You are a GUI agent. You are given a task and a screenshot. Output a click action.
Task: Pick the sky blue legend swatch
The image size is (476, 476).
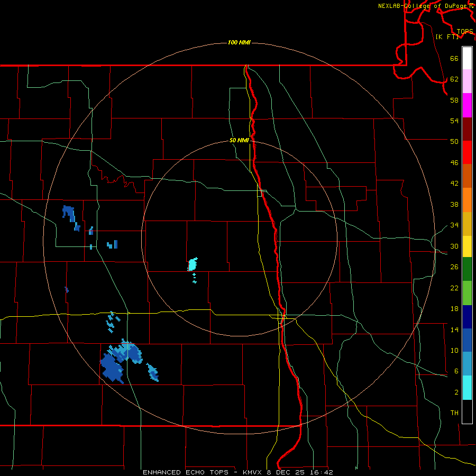pos(467,364)
